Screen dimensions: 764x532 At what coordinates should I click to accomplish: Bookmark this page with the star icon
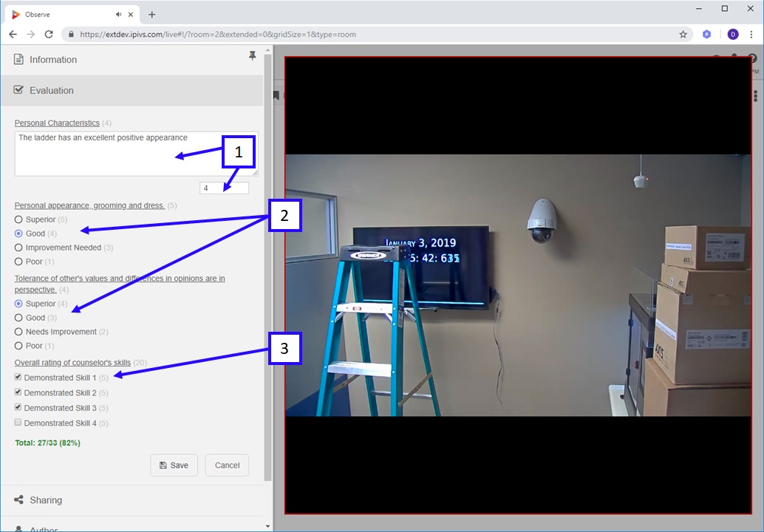683,34
